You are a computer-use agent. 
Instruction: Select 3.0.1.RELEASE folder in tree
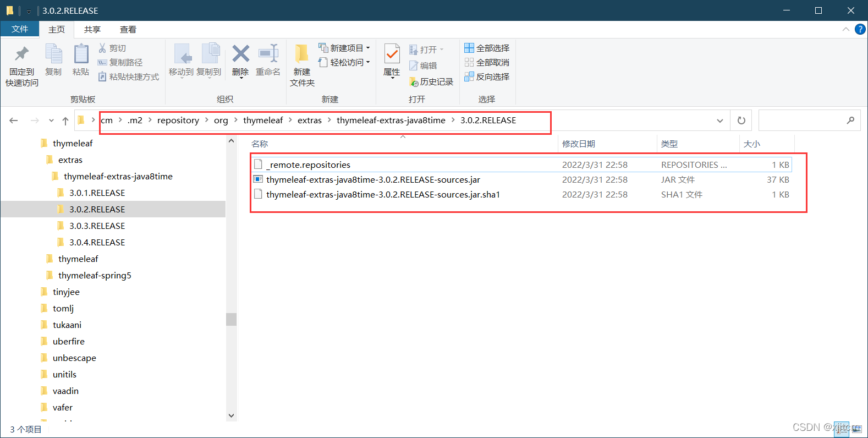click(97, 193)
